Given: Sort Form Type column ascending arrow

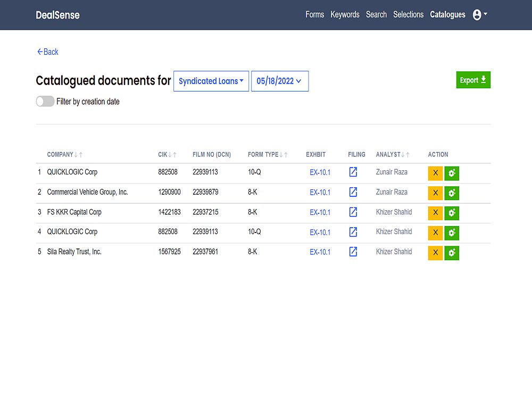Looking at the screenshot, I should pyautogui.click(x=286, y=155).
